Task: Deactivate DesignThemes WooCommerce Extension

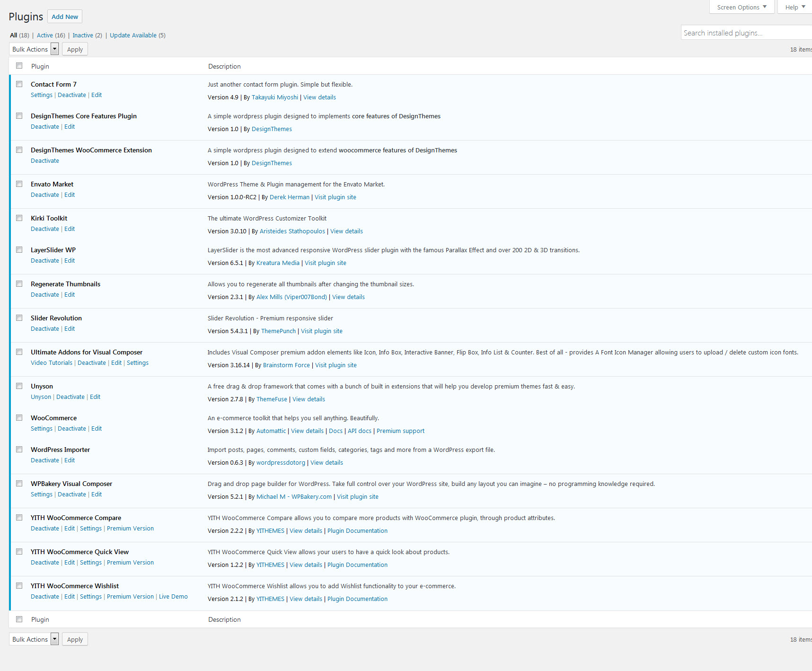Action: 45,161
